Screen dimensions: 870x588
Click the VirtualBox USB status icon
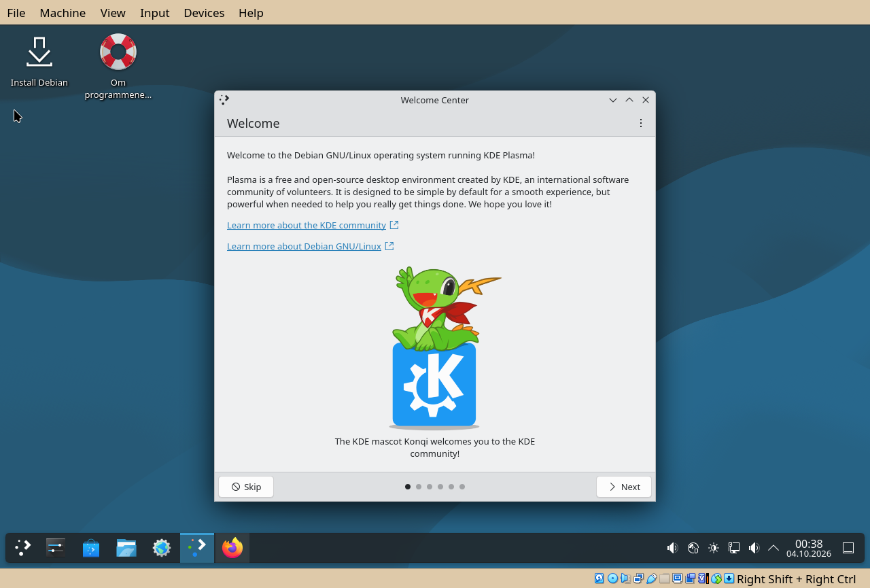[x=652, y=578]
